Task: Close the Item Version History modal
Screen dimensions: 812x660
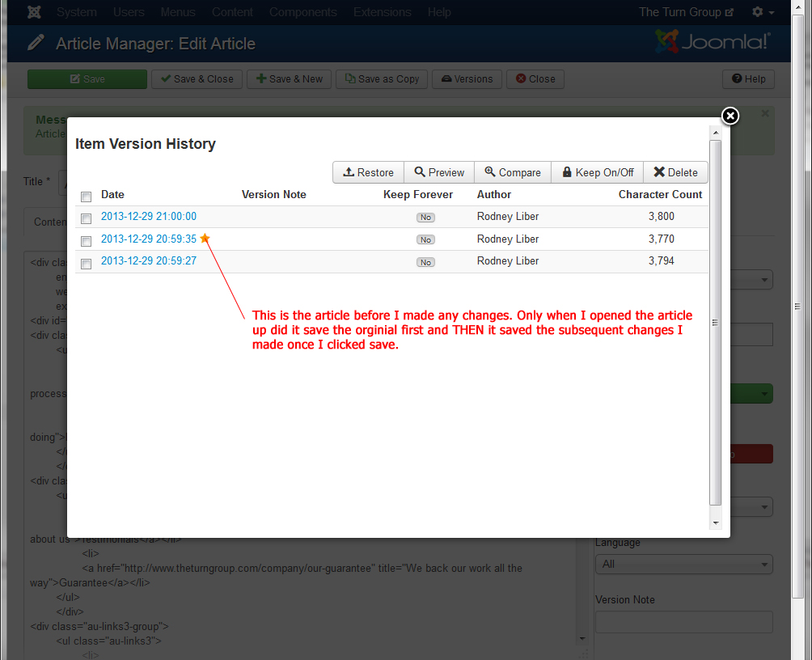Action: [x=730, y=116]
